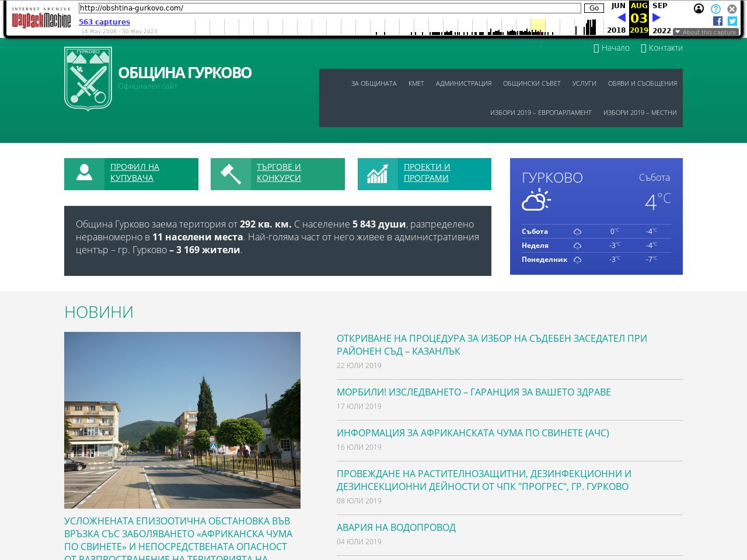Select 'ИЗБОРИ 2019 – МЕСТНИ' in navigation

click(640, 113)
